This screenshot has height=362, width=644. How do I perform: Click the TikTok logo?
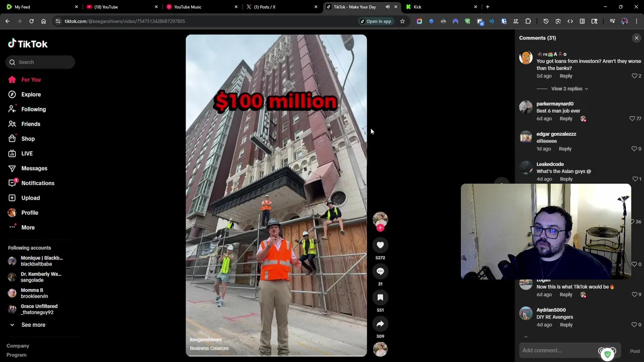[28, 44]
